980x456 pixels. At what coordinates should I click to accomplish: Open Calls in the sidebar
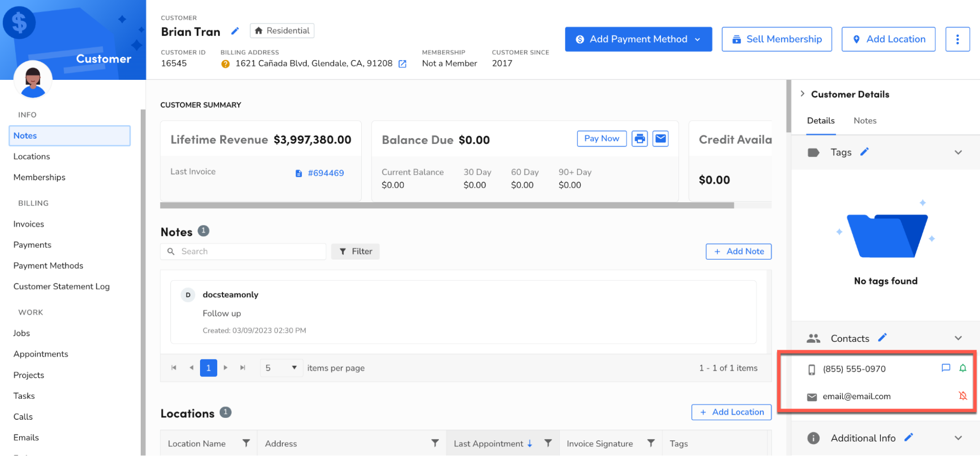tap(23, 417)
